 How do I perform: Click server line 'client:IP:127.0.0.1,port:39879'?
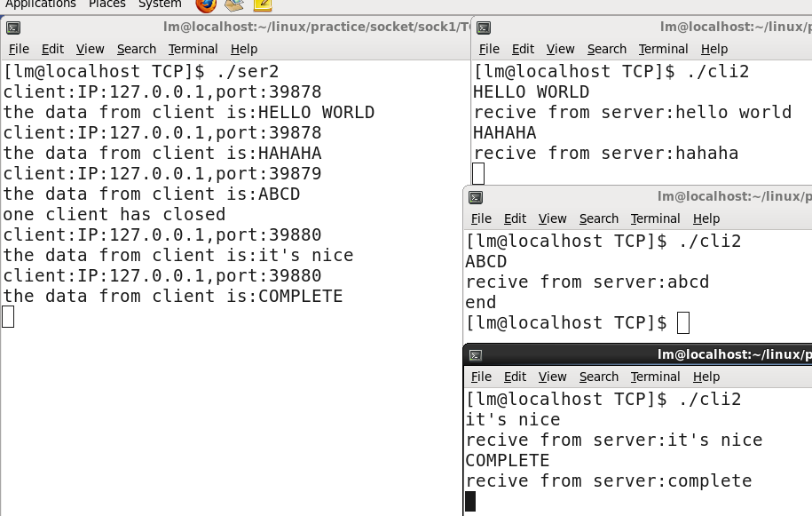click(x=162, y=173)
